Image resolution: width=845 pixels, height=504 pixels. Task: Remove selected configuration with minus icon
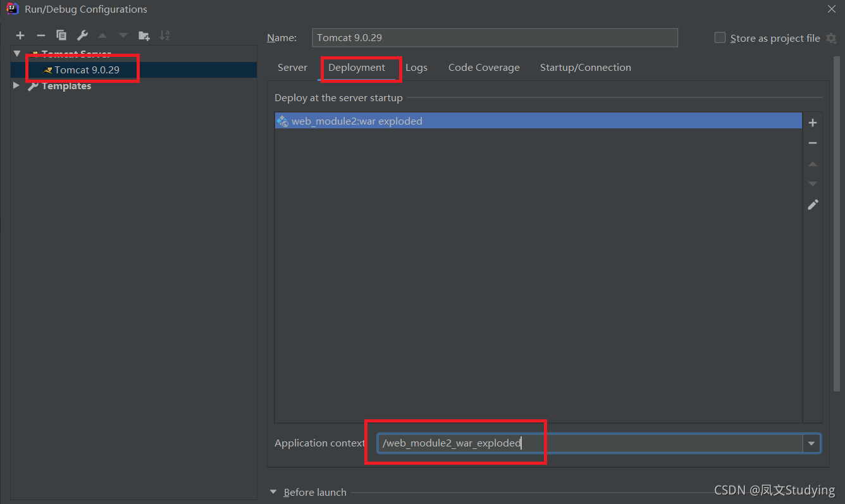click(x=40, y=35)
